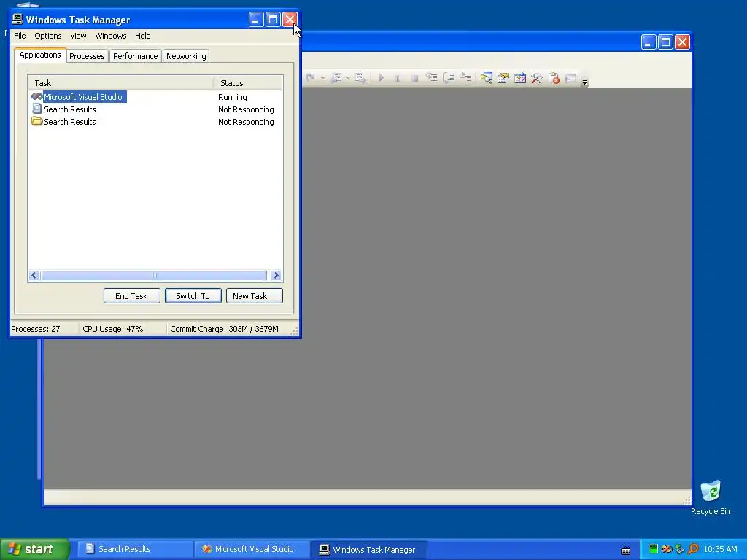This screenshot has height=560, width=747.
Task: Sort by Task column header
Action: (x=120, y=83)
